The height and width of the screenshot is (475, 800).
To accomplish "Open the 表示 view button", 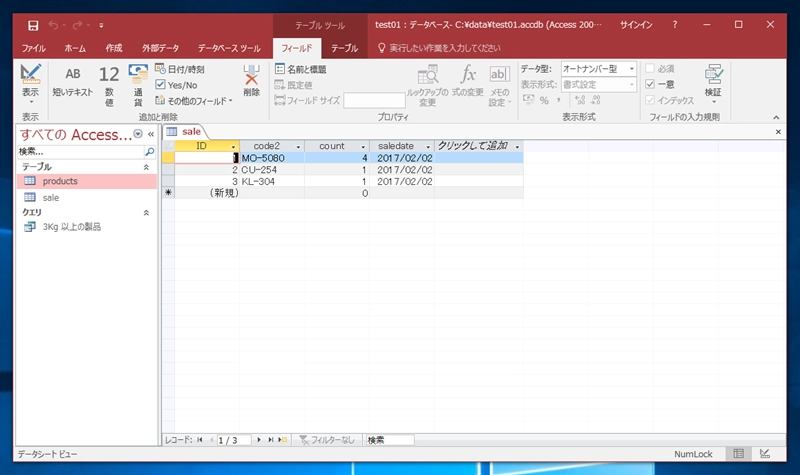I will tap(30, 84).
